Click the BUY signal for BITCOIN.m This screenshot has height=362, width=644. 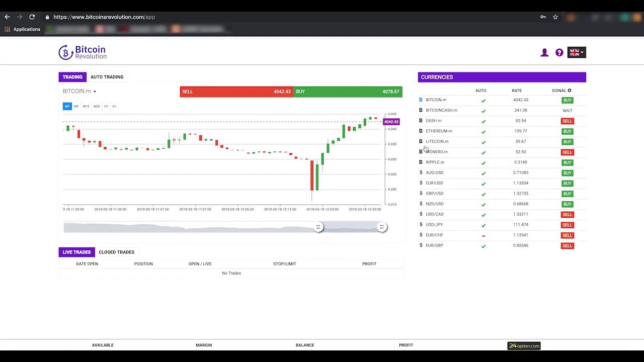click(568, 100)
